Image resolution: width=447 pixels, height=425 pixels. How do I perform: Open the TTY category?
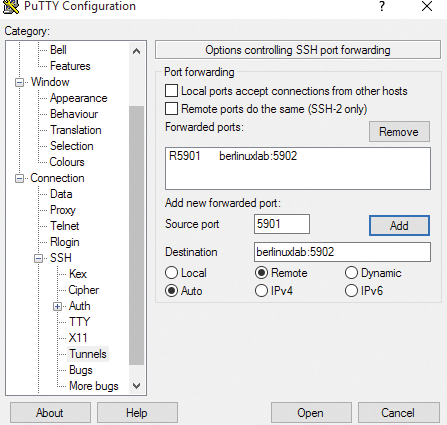(x=79, y=322)
